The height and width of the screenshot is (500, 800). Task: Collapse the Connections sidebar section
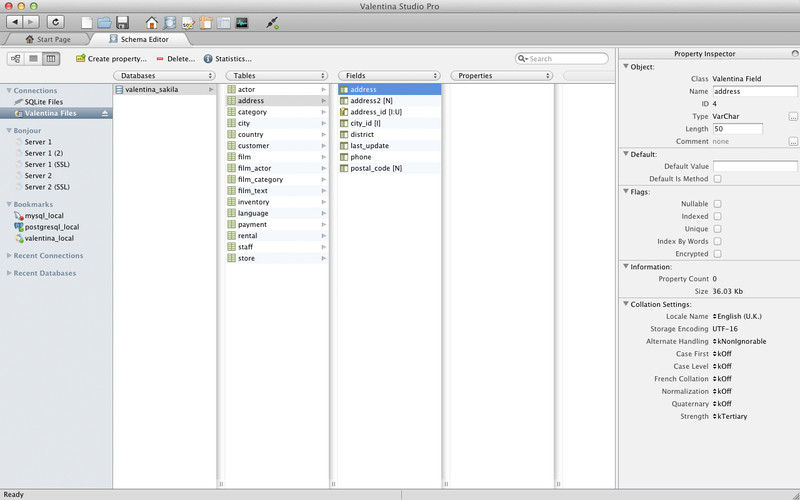[x=9, y=90]
